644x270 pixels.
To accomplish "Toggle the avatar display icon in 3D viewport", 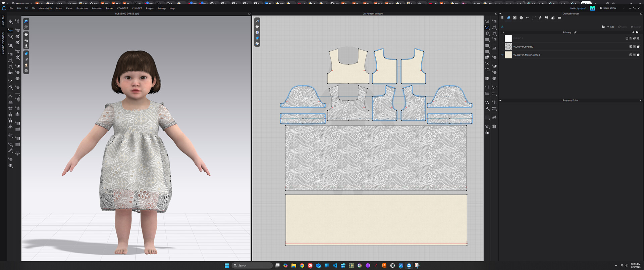I will point(26,46).
